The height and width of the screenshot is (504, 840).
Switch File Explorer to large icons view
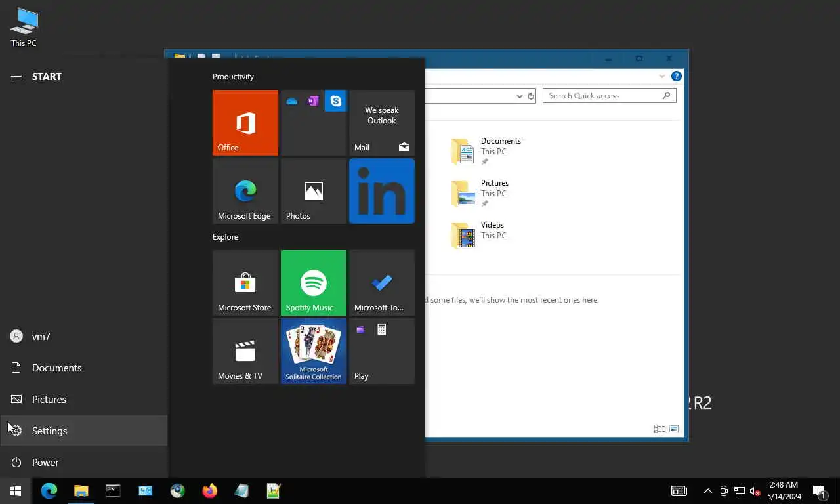click(x=674, y=429)
